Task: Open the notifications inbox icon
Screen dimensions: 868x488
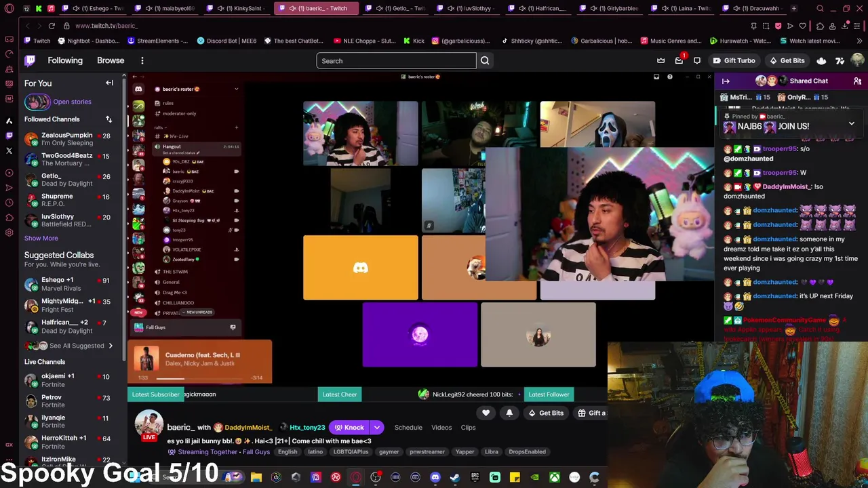Action: click(679, 60)
